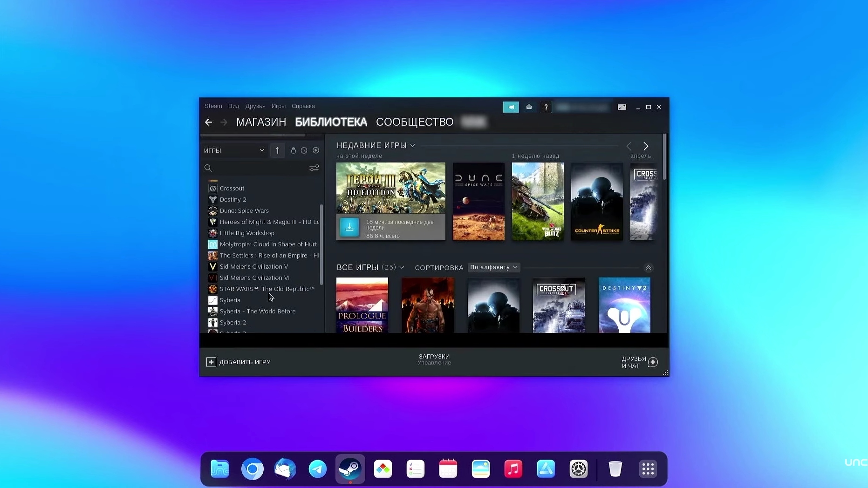Go back with the left arrow

(208, 122)
